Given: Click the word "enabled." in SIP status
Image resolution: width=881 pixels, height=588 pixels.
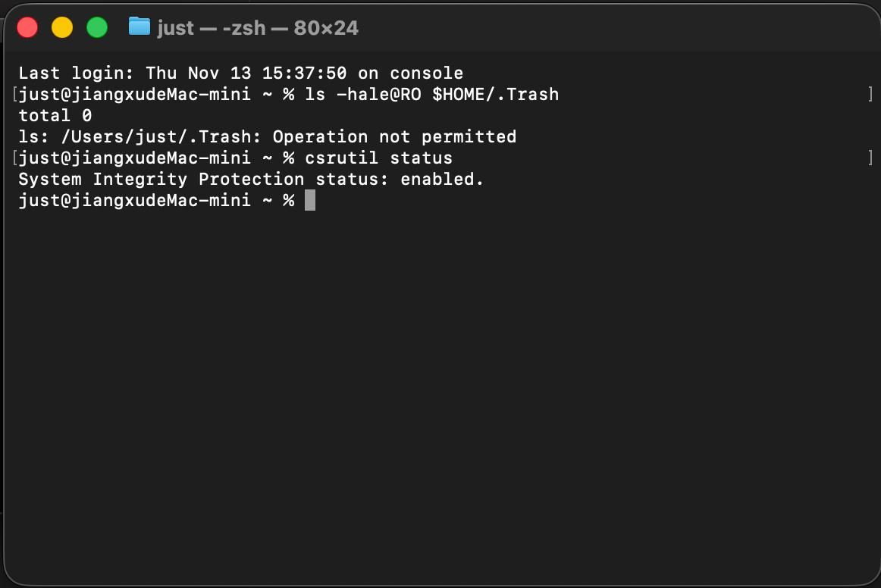Looking at the screenshot, I should pos(442,180).
